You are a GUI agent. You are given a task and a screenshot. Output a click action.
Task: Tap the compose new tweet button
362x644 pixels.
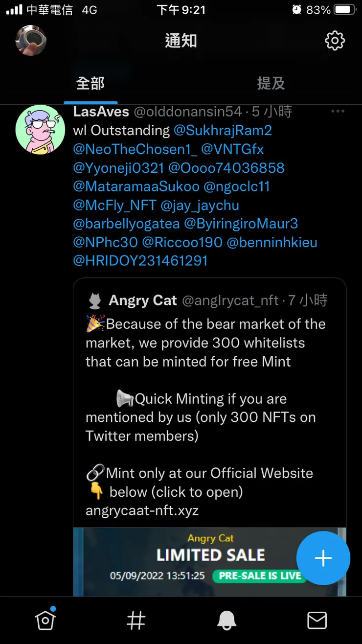click(323, 558)
